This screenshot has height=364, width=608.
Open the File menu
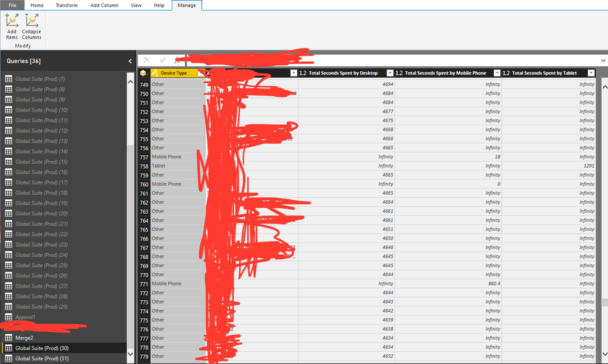click(x=12, y=5)
